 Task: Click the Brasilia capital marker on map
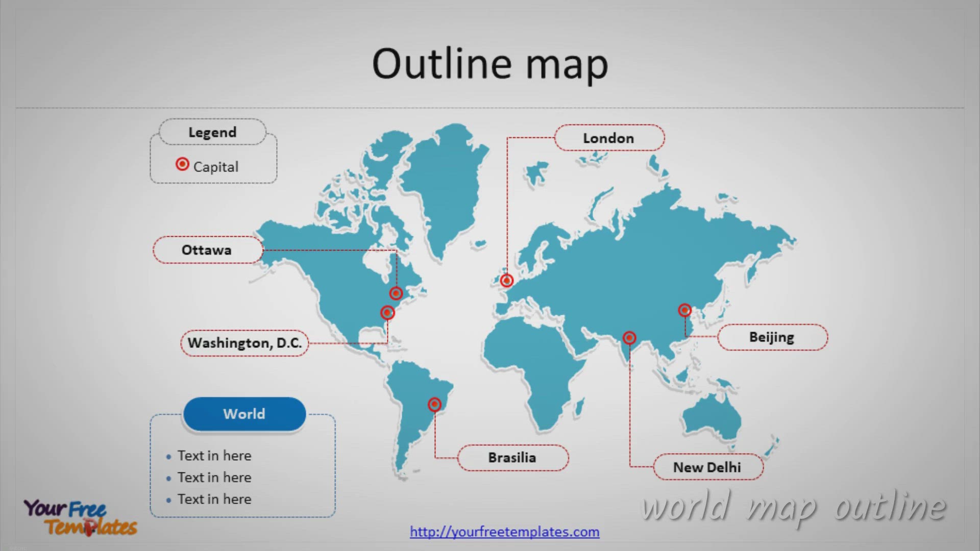(434, 405)
